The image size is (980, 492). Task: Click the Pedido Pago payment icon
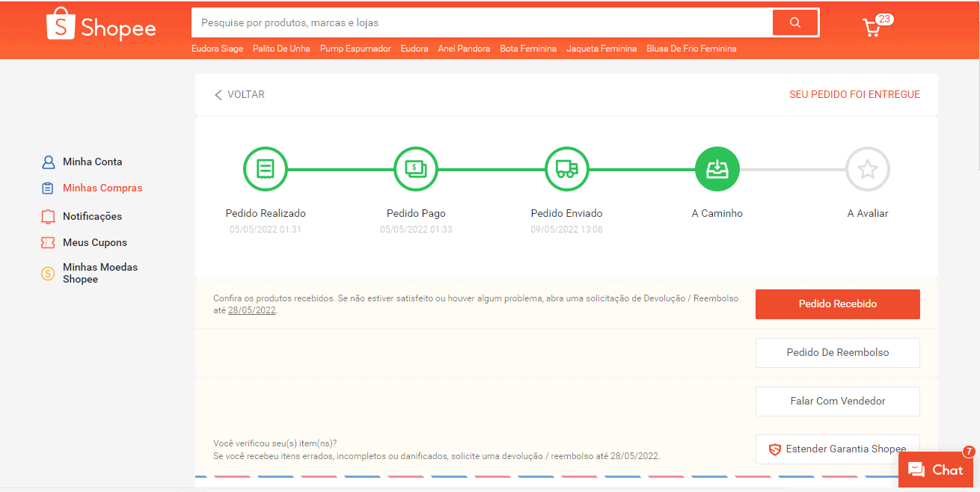pyautogui.click(x=416, y=169)
